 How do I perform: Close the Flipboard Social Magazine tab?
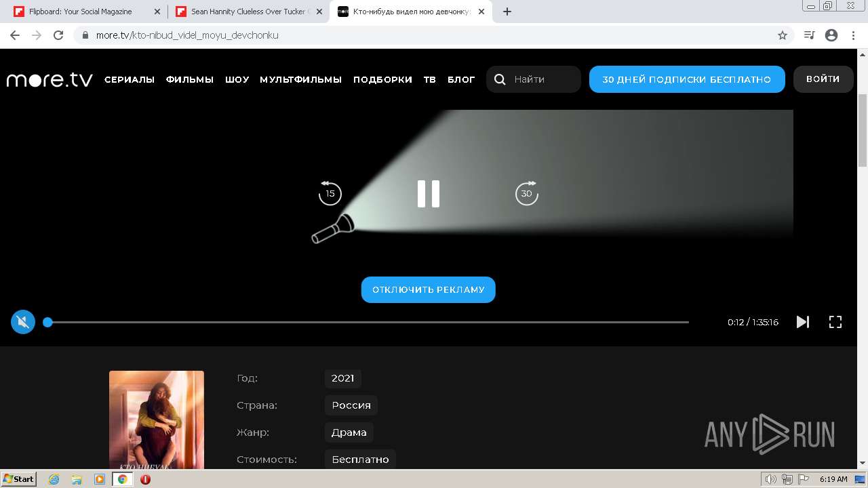pos(157,12)
